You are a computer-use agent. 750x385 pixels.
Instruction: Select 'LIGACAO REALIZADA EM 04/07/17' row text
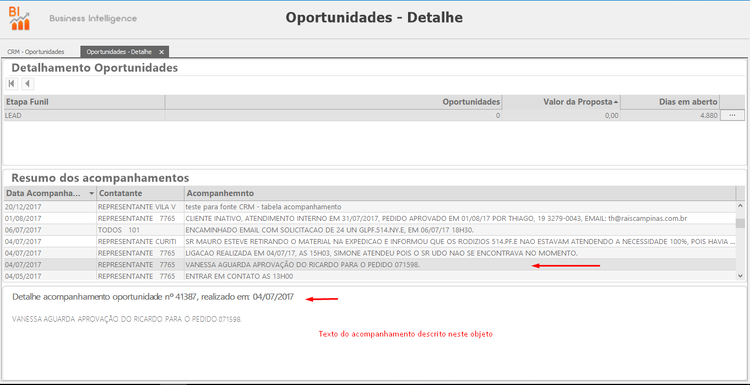point(382,253)
